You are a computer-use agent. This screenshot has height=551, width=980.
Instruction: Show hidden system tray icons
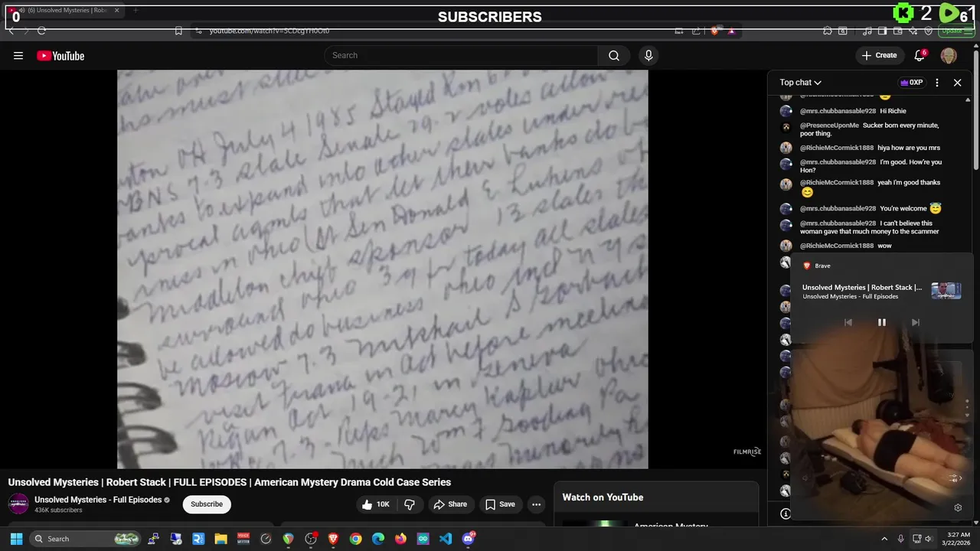tap(884, 539)
